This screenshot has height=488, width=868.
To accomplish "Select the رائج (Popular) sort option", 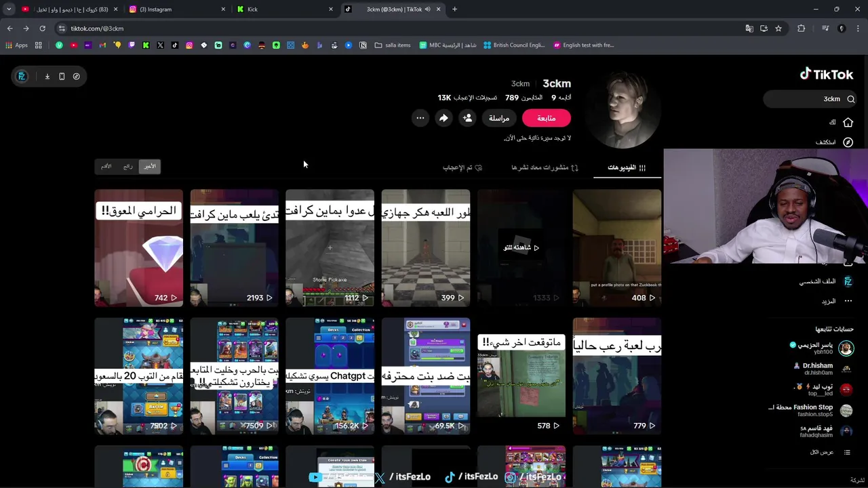I will click(x=128, y=166).
